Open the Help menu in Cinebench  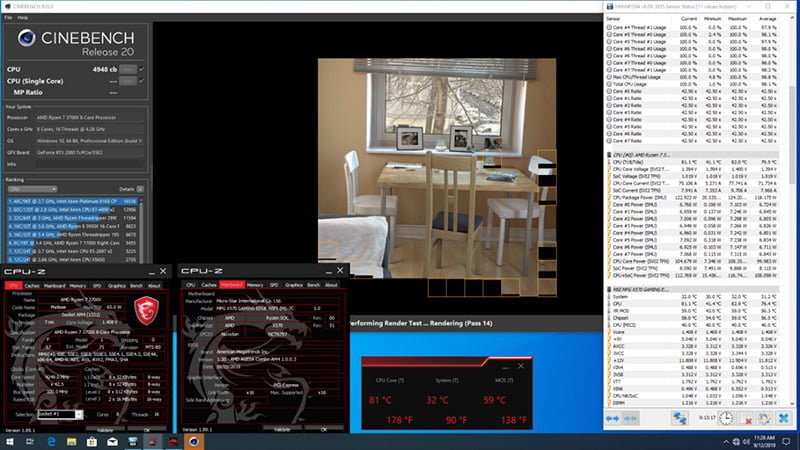click(23, 17)
